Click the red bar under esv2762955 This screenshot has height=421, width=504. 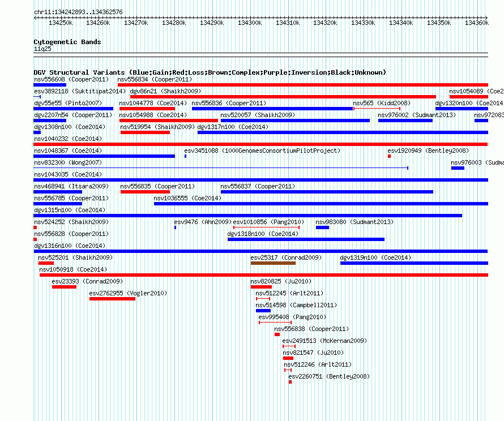(x=113, y=299)
